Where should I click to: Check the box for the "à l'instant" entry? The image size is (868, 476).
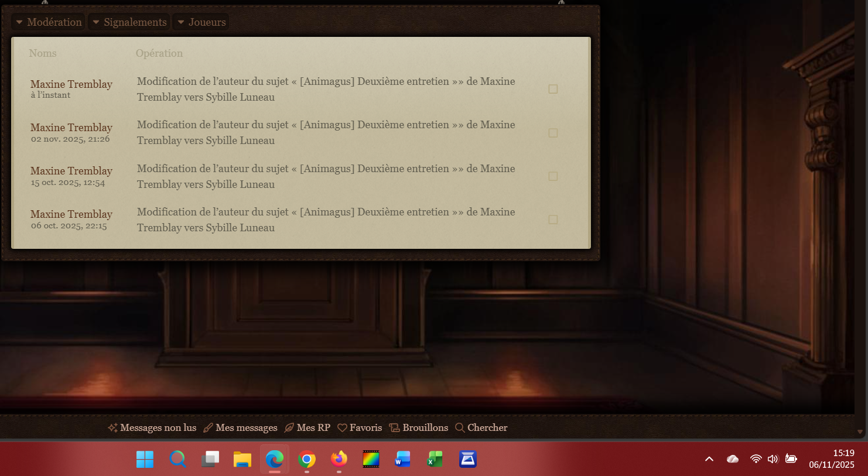553,89
